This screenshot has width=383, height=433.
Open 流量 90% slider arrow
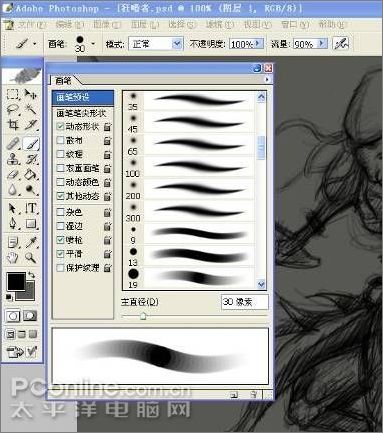pos(322,44)
